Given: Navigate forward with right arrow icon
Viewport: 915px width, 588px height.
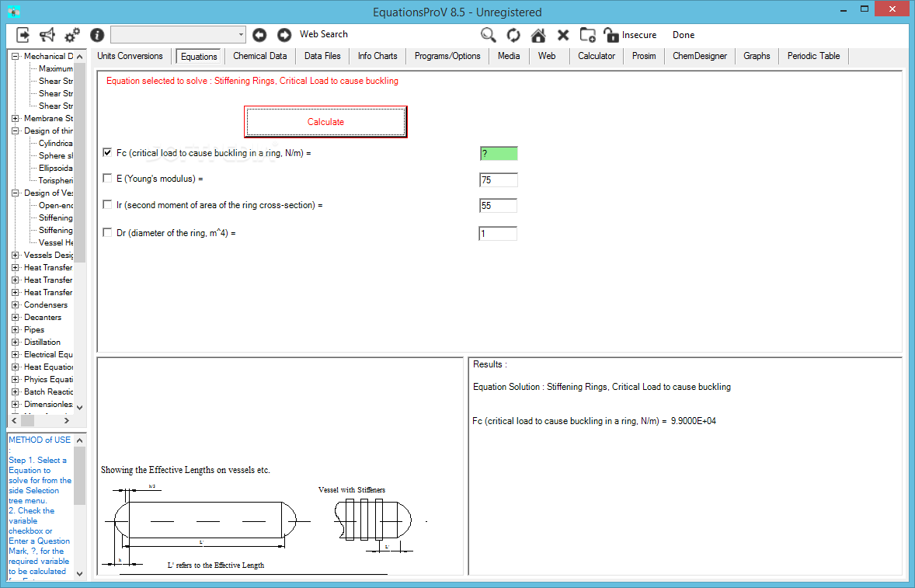Looking at the screenshot, I should tap(284, 35).
